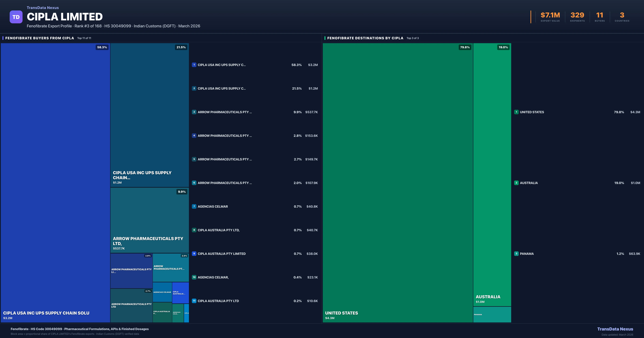
Task: Click rank badge 2 beside Australia
Action: (516, 183)
